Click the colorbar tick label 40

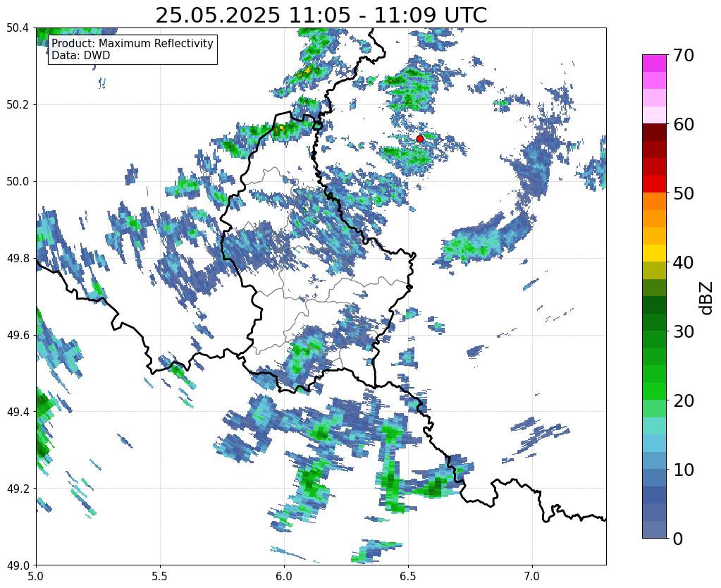[x=682, y=262]
